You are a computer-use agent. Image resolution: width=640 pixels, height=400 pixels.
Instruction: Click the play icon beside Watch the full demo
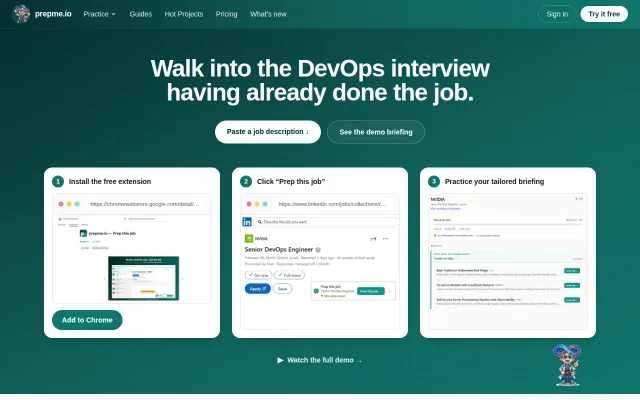pyautogui.click(x=280, y=360)
